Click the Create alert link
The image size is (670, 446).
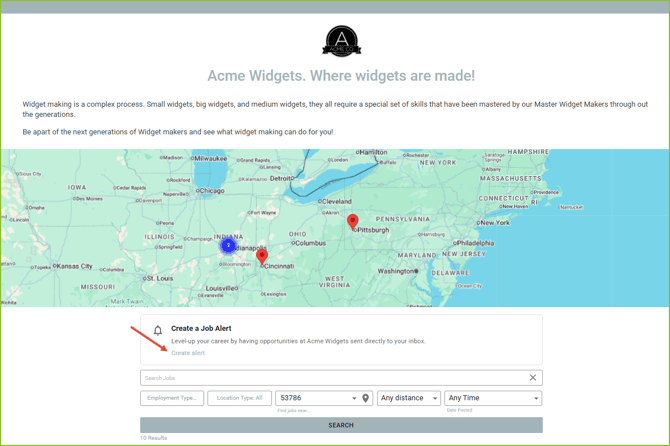pyautogui.click(x=188, y=353)
